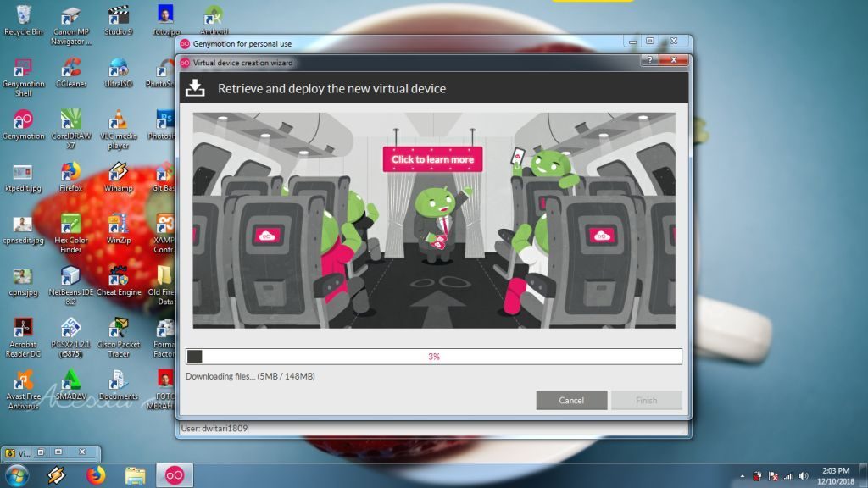
Task: Open the ktpedit.jpg desktop file
Action: click(23, 177)
